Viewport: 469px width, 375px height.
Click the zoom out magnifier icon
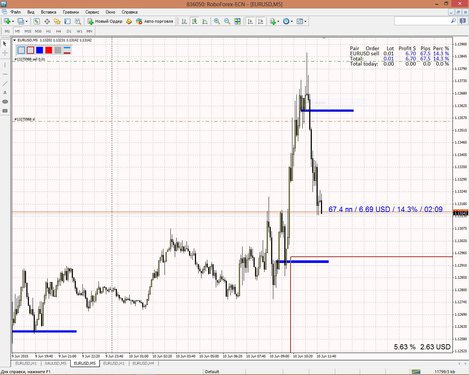(227, 21)
